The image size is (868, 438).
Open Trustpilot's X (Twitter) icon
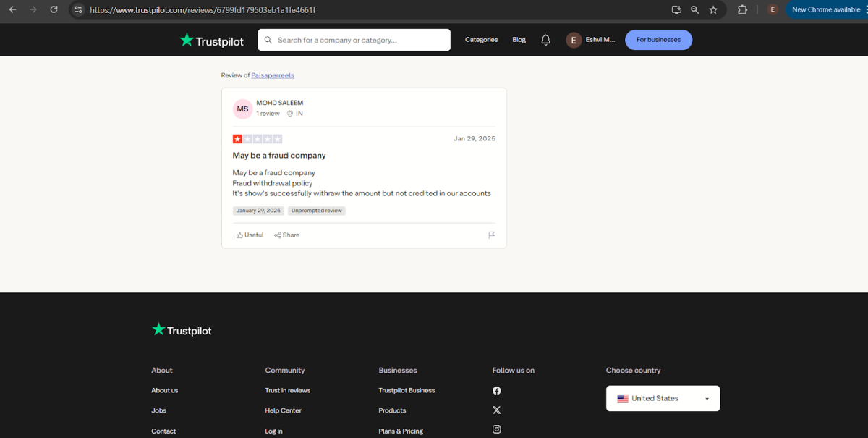[x=497, y=410]
